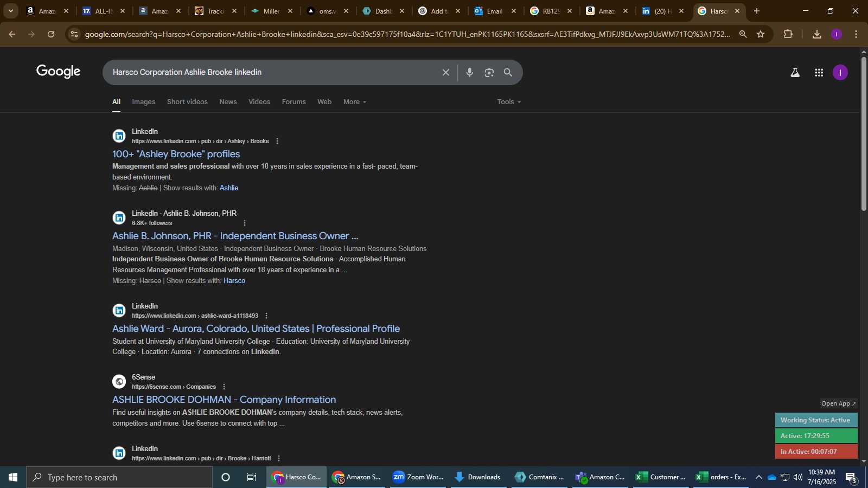This screenshot has width=868, height=488.
Task: Open more options for Ashlie Ward result
Action: pos(266,316)
